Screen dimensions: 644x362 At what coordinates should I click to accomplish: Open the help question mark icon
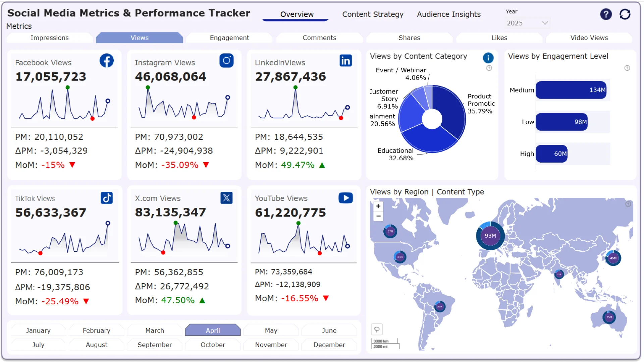click(x=606, y=14)
